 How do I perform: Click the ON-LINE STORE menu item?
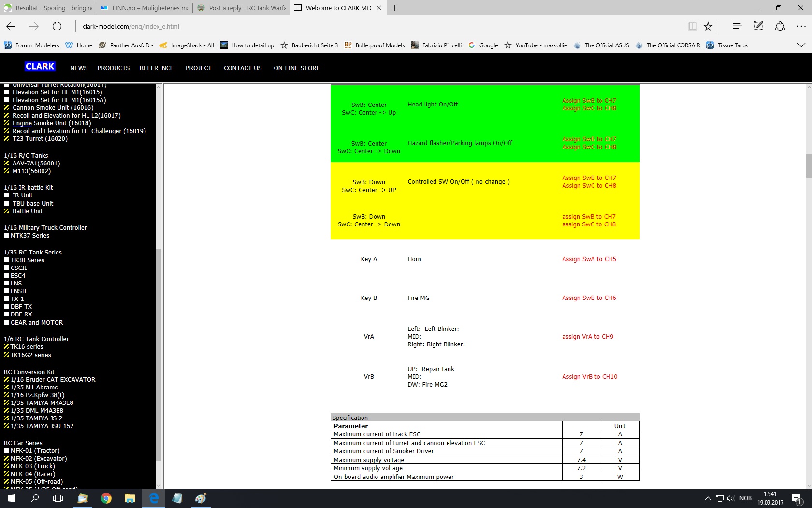(297, 68)
